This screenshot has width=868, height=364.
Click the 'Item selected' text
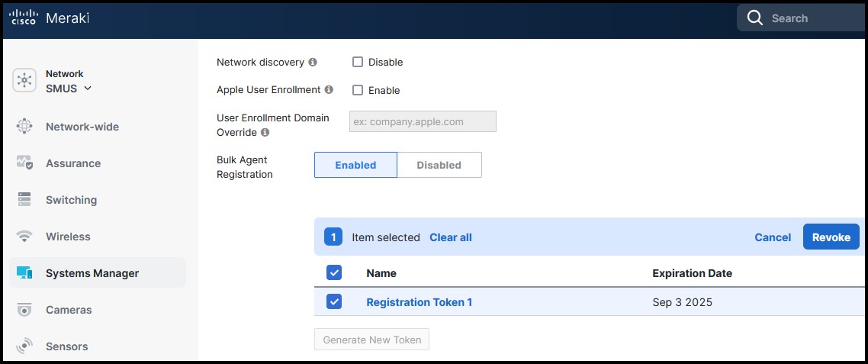coord(386,237)
